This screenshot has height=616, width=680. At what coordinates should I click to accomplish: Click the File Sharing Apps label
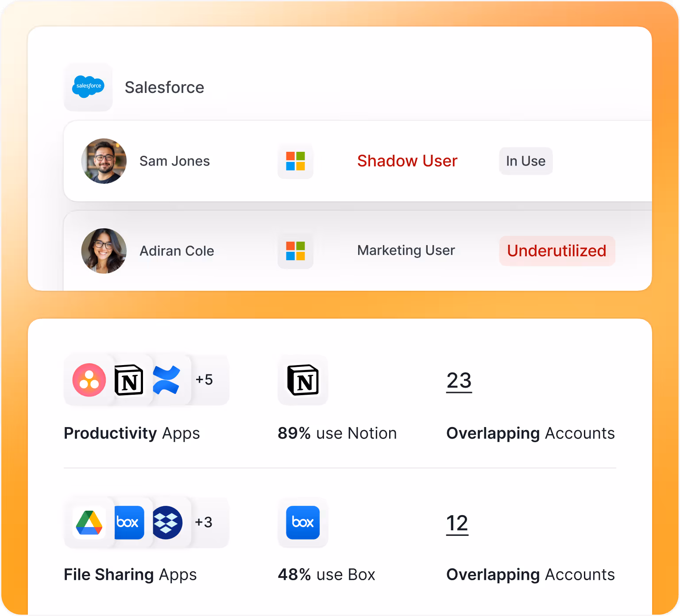coord(130,574)
